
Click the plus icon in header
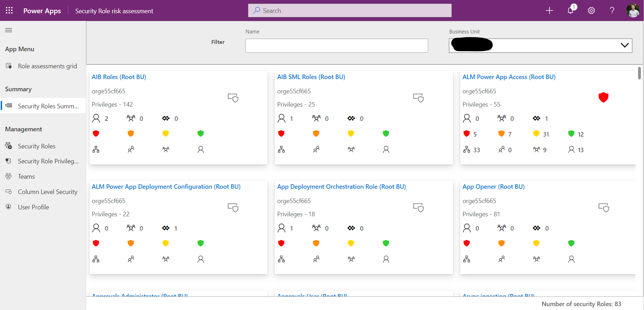tap(550, 10)
